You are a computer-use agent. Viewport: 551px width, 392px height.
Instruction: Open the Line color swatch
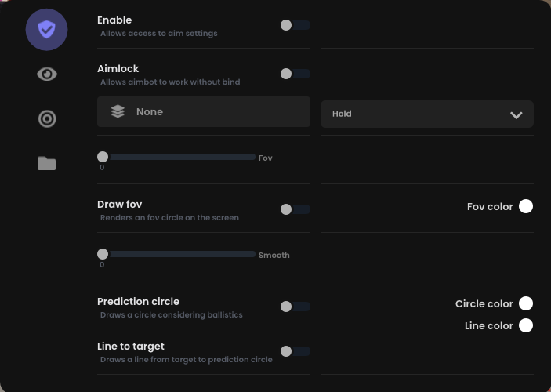tap(526, 325)
